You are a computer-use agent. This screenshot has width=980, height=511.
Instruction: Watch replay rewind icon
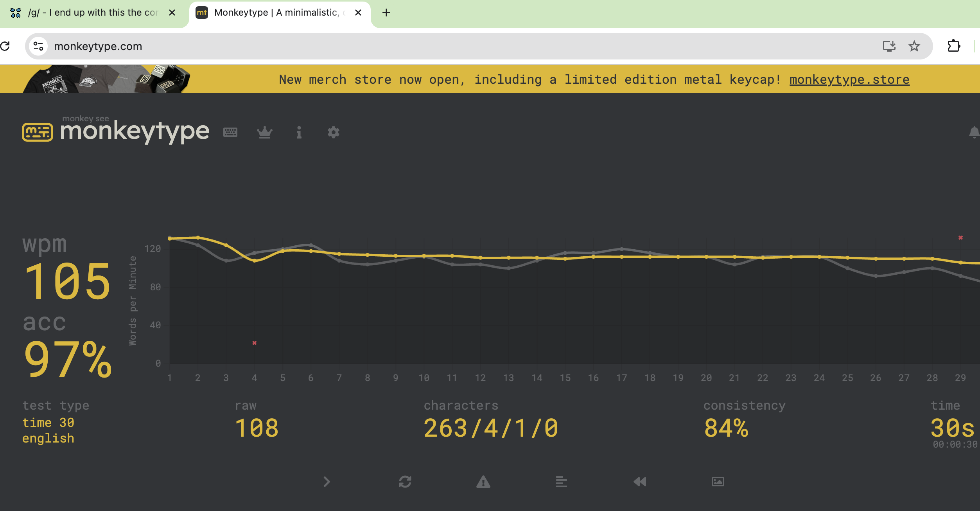[x=640, y=482]
